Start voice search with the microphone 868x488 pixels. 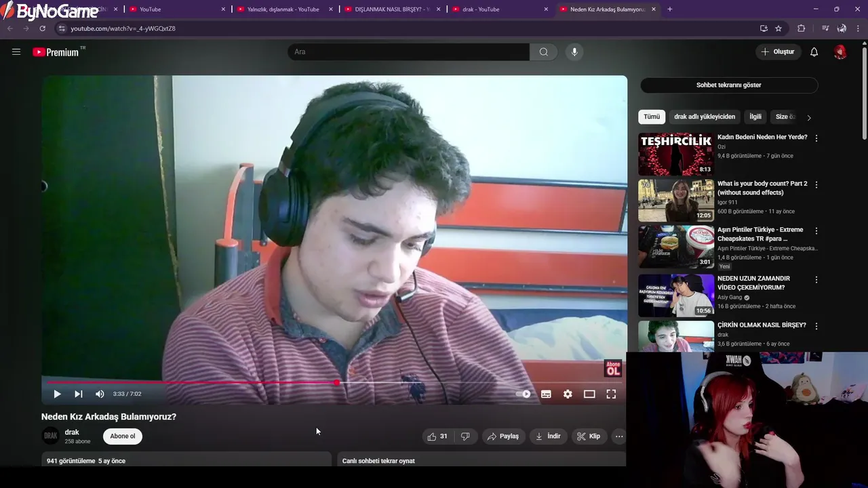coord(574,52)
